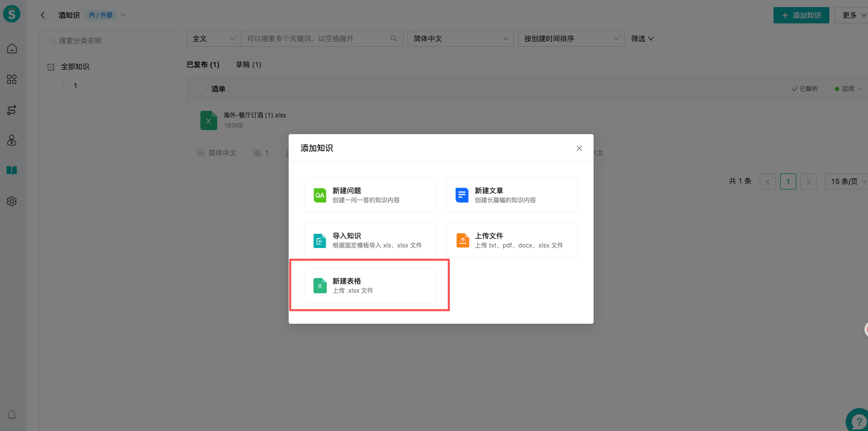The height and width of the screenshot is (431, 868).
Task: Select category 1 in the tree
Action: tap(75, 86)
